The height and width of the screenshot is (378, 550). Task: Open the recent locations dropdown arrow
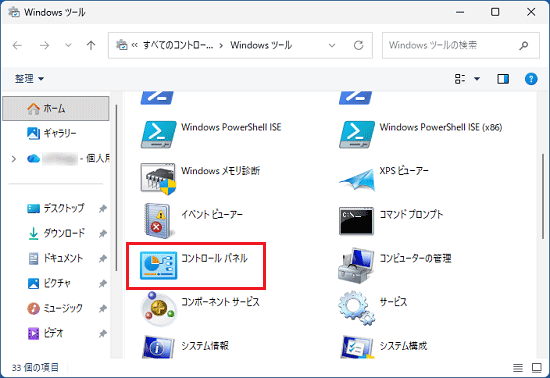pyautogui.click(x=68, y=45)
